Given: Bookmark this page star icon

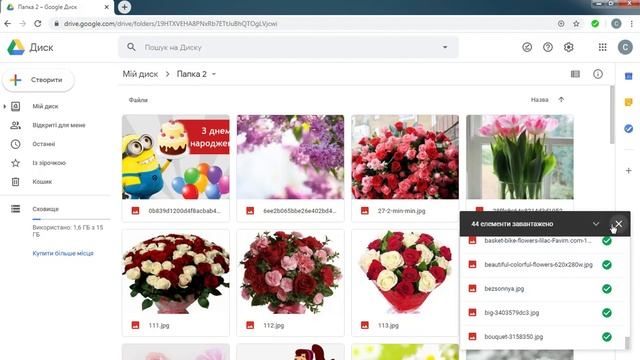Looking at the screenshot, I should [x=576, y=24].
